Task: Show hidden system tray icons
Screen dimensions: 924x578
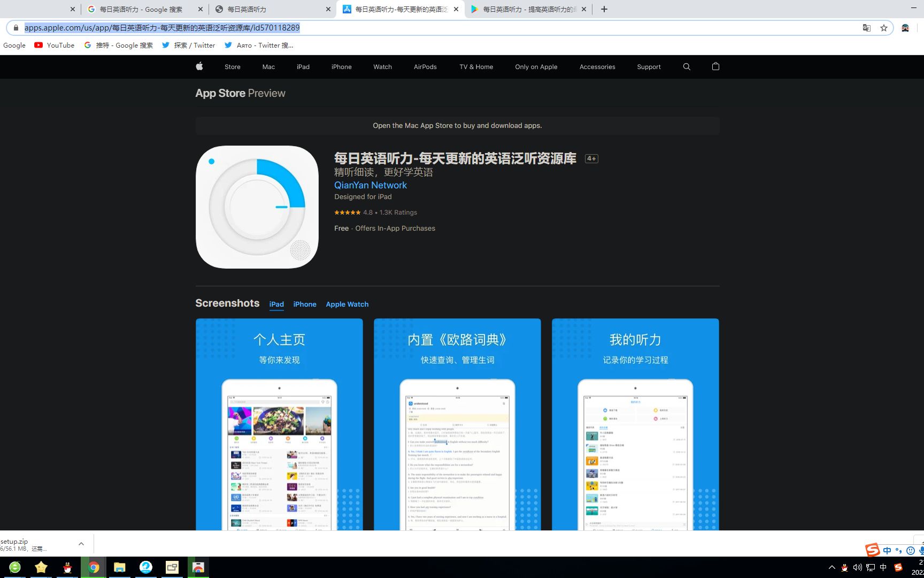Action: point(831,567)
